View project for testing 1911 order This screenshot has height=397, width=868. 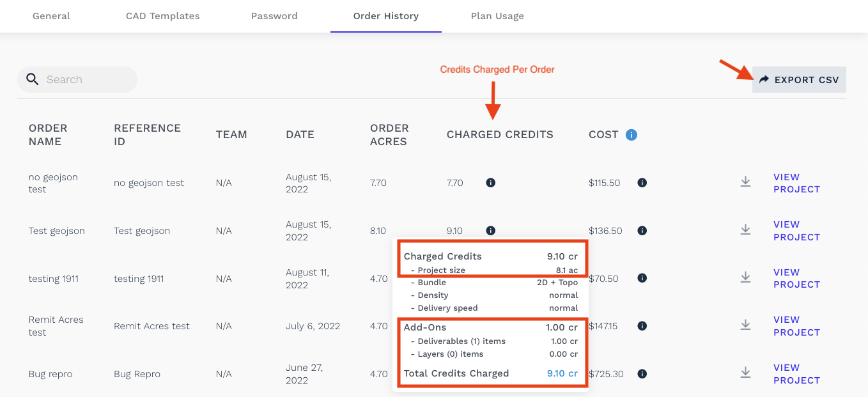[x=796, y=278]
